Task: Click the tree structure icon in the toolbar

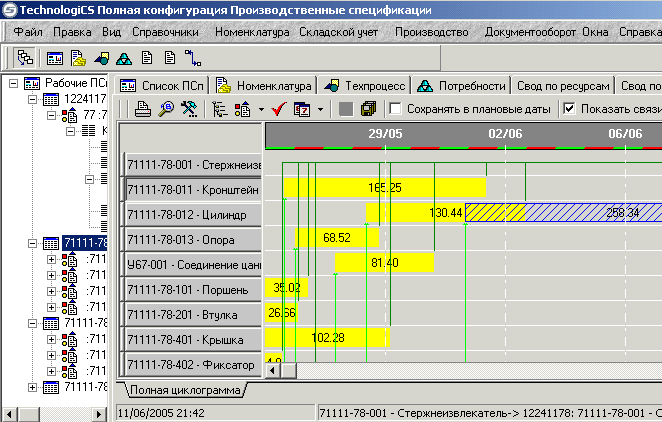Action: click(x=219, y=109)
